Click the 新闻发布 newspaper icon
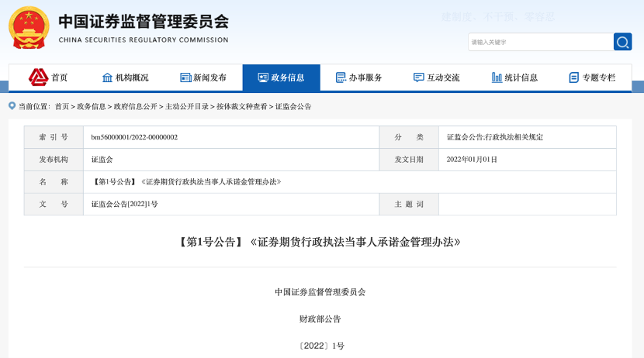Screen dimensions: 644x358 [x=185, y=77]
